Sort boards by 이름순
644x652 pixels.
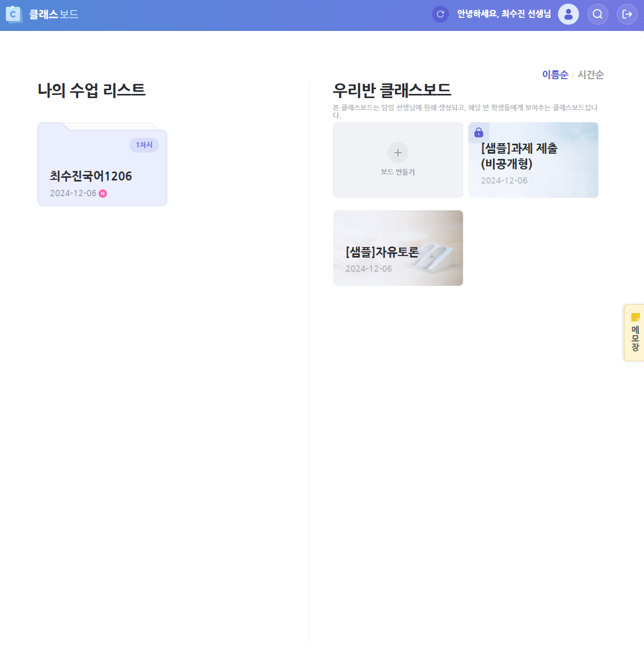pyautogui.click(x=555, y=75)
